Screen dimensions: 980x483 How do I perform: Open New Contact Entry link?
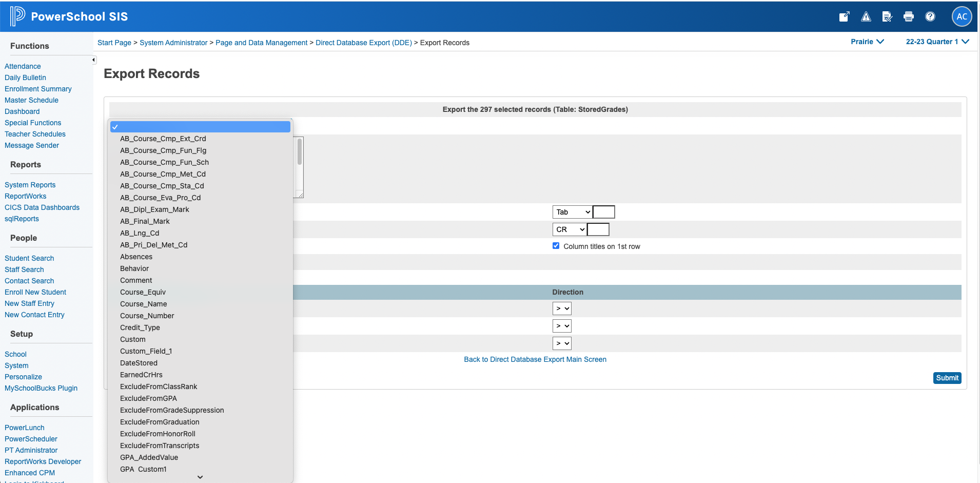(x=34, y=315)
